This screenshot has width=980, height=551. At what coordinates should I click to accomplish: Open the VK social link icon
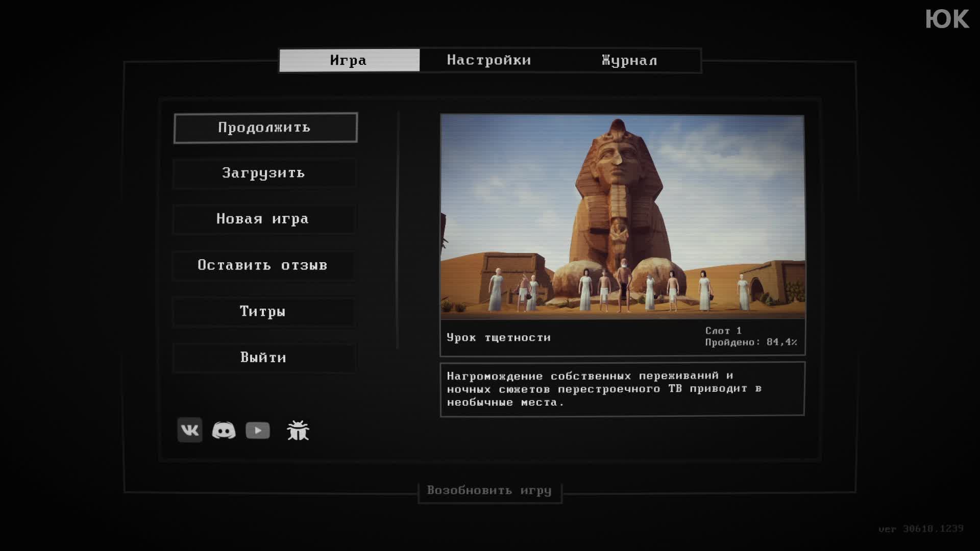189,430
